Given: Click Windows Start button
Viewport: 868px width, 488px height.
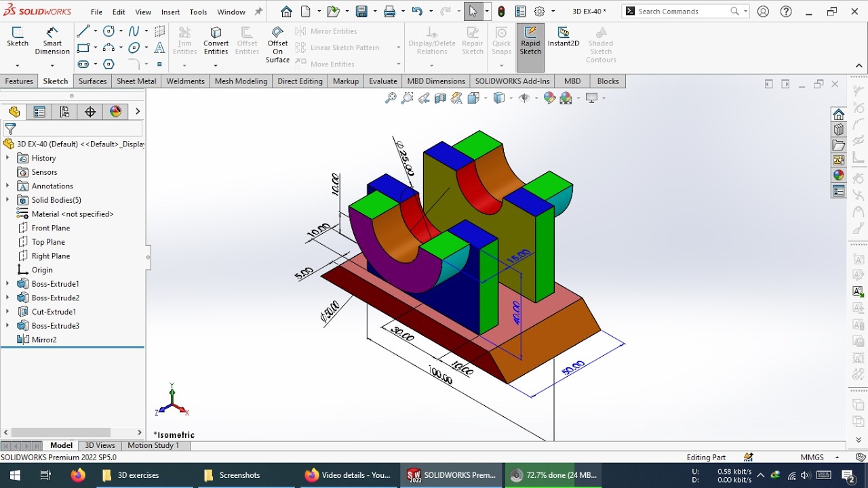Looking at the screenshot, I should [15, 475].
